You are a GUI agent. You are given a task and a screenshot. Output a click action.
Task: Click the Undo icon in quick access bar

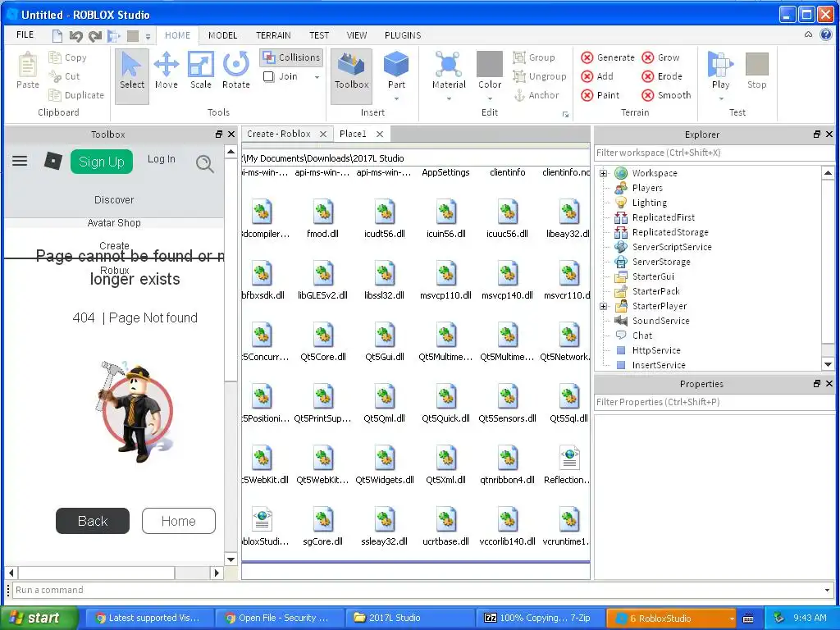[75, 36]
